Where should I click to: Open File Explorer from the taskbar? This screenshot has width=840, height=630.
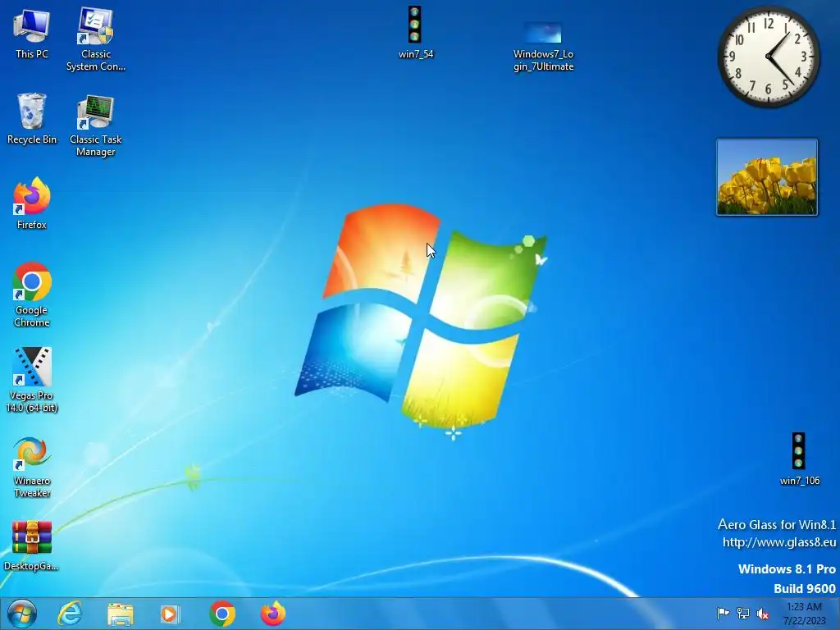point(121,614)
